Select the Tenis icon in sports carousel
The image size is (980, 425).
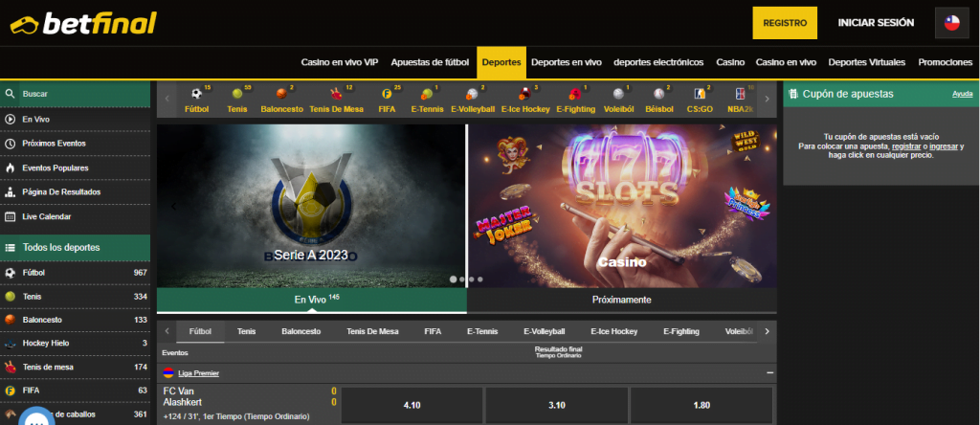click(x=237, y=95)
